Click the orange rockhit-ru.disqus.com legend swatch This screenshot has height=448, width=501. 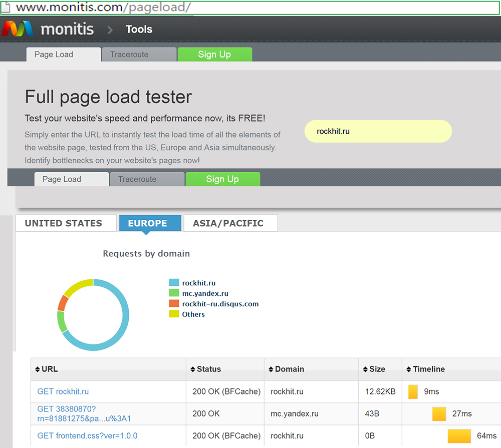click(174, 304)
